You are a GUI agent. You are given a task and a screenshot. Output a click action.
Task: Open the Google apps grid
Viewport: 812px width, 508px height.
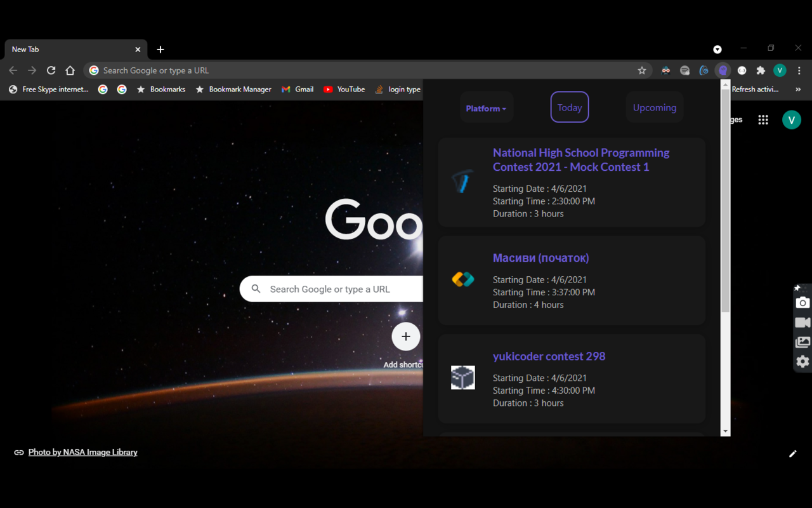[763, 119]
